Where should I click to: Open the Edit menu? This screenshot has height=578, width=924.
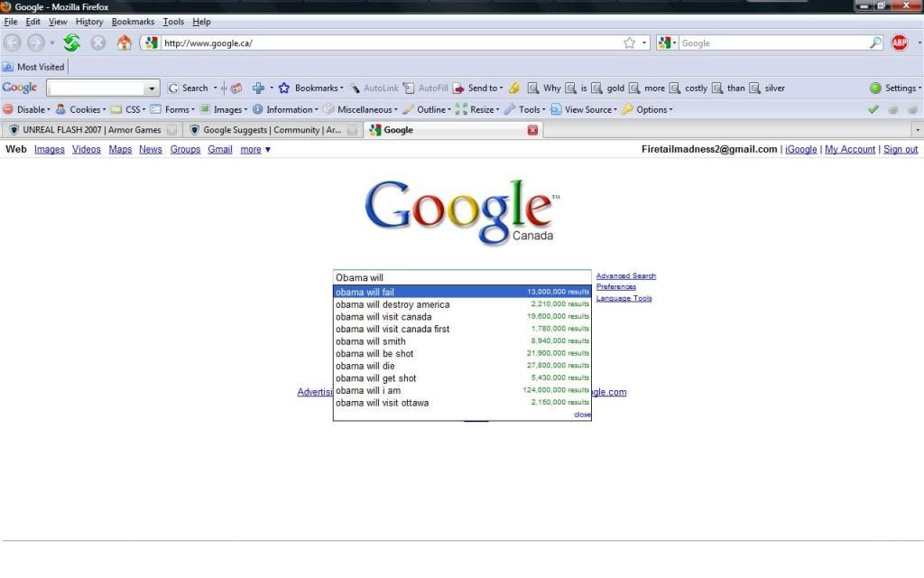[33, 22]
